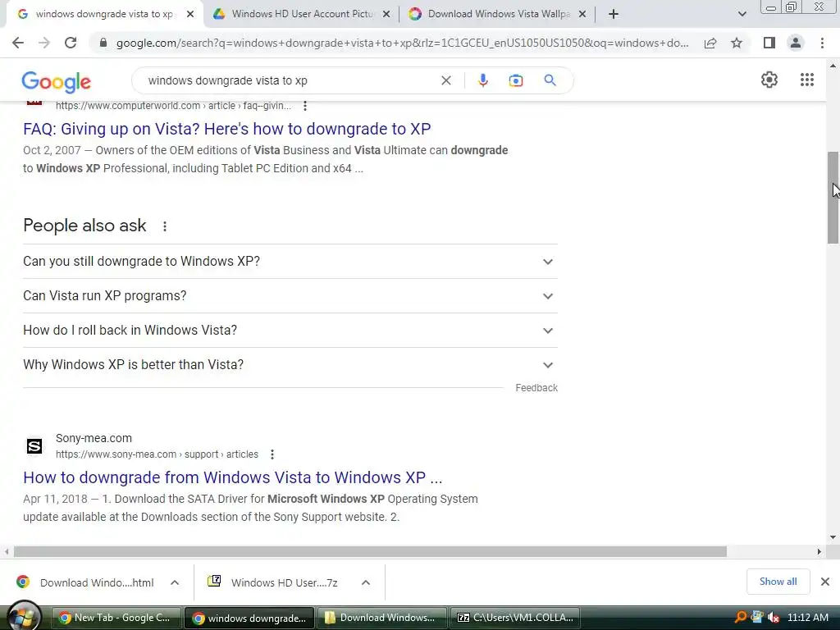Submit search with the magnifier icon

pyautogui.click(x=550, y=80)
